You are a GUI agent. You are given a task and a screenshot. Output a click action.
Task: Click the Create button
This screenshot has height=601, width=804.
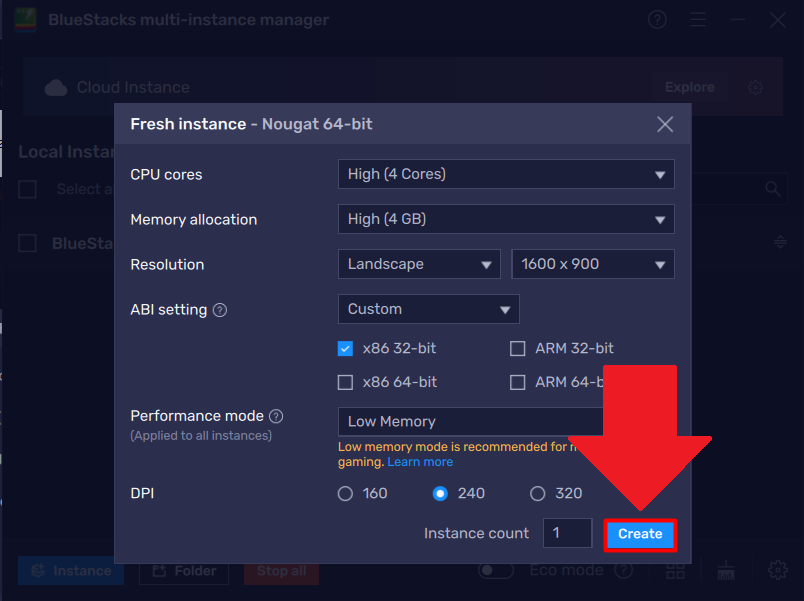pyautogui.click(x=640, y=535)
